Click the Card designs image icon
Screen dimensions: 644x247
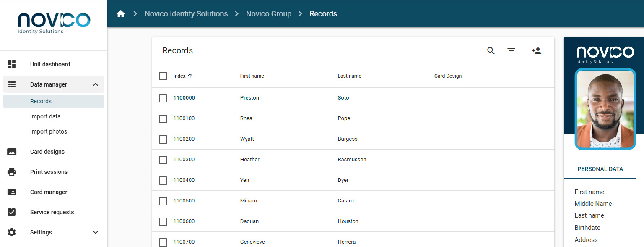coord(12,152)
